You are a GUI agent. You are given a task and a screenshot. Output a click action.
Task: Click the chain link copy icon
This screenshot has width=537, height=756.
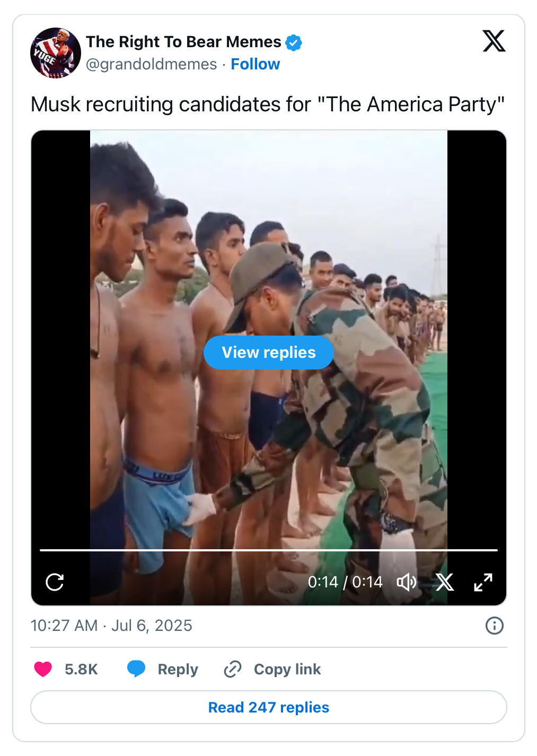tap(233, 669)
